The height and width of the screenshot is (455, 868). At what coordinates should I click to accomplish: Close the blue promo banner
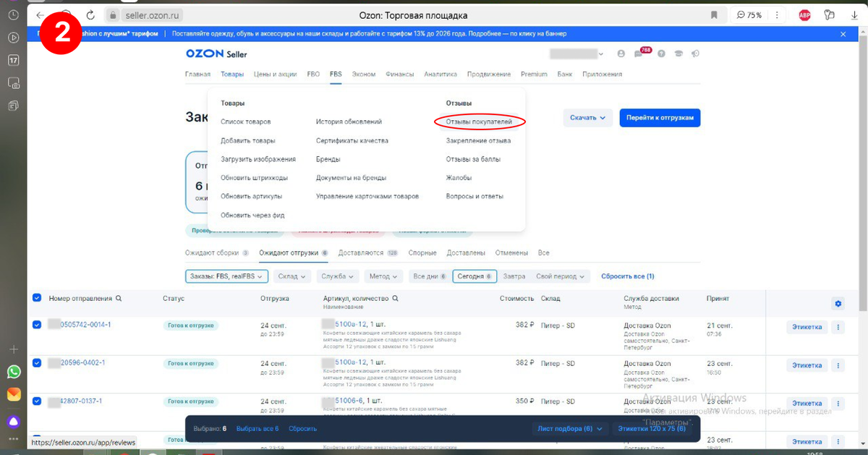[843, 34]
